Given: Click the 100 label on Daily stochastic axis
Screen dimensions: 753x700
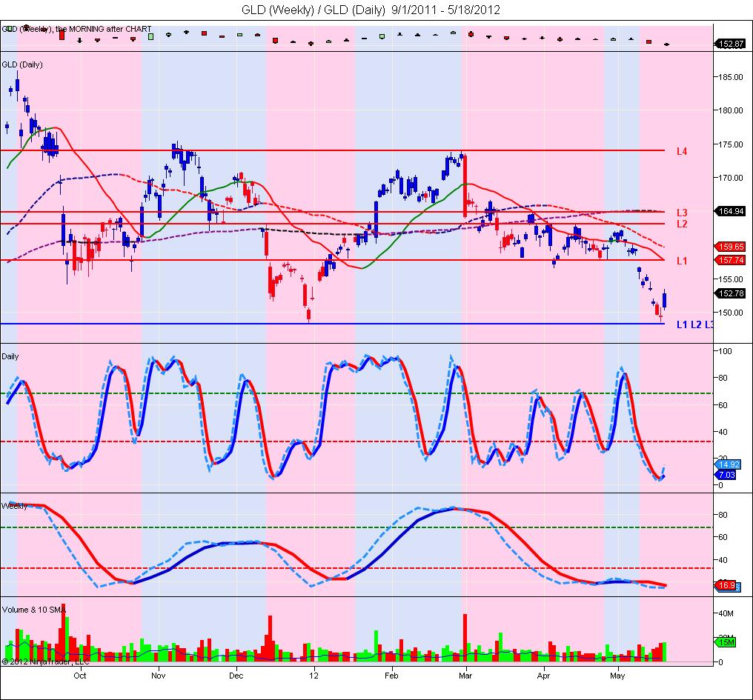Looking at the screenshot, I should [726, 351].
